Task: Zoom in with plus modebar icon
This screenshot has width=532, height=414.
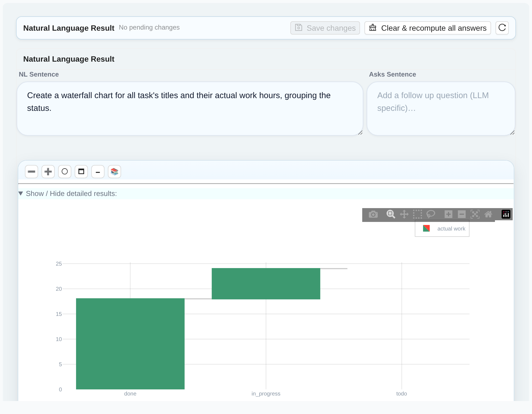Action: click(448, 214)
